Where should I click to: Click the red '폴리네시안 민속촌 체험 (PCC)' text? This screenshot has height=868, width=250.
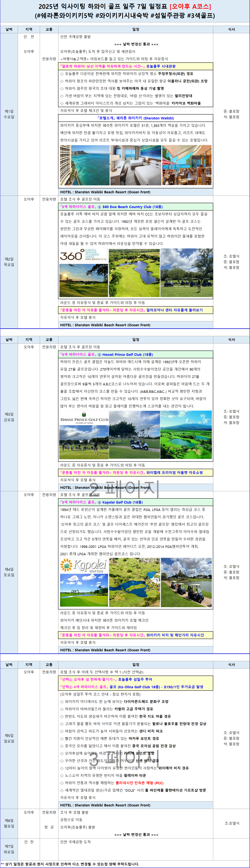click(x=140, y=783)
